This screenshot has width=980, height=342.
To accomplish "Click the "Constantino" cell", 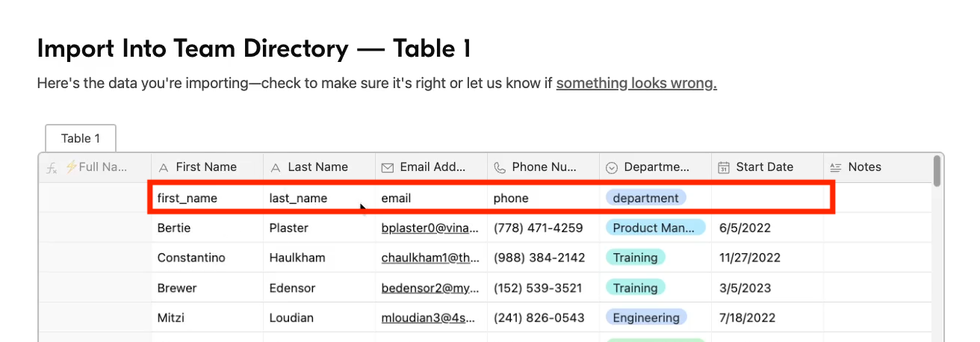I will (207, 258).
